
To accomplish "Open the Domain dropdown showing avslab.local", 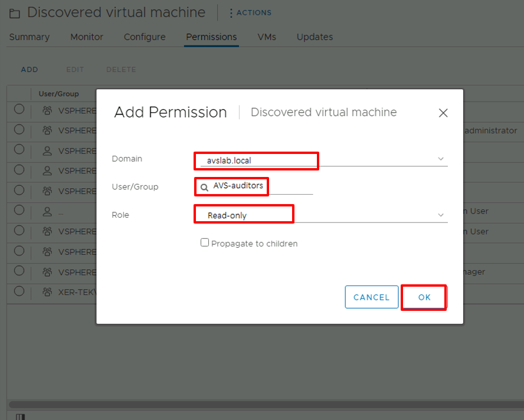I will [x=440, y=158].
